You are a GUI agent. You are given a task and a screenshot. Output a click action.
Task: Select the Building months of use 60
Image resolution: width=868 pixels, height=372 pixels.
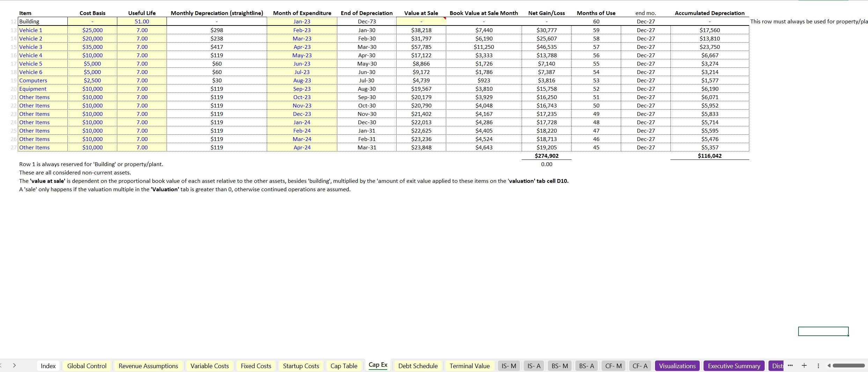point(596,21)
